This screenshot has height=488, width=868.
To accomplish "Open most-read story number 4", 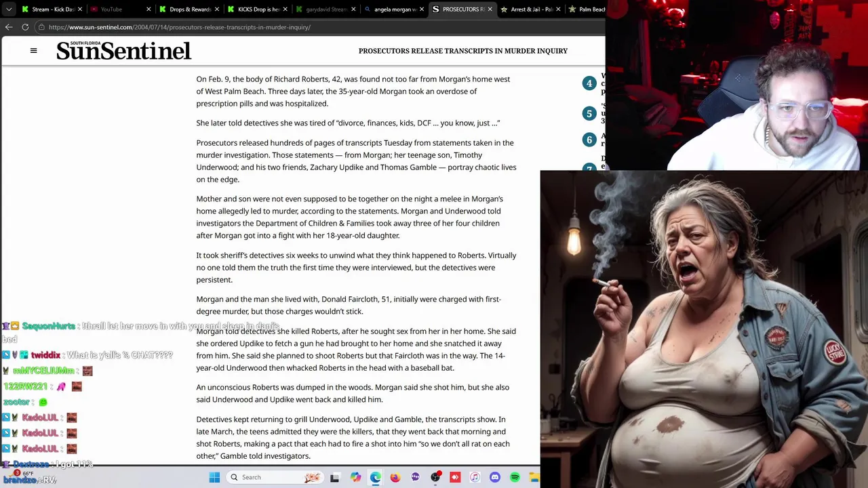I will 589,83.
